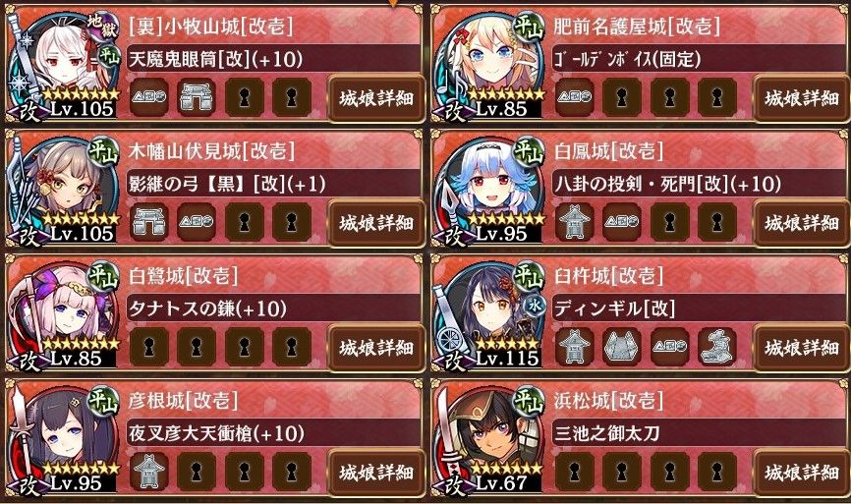Image resolution: width=851 pixels, height=504 pixels.
Task: Select the boot-shaped facility icon on 臼杵城
Action: coord(716,347)
